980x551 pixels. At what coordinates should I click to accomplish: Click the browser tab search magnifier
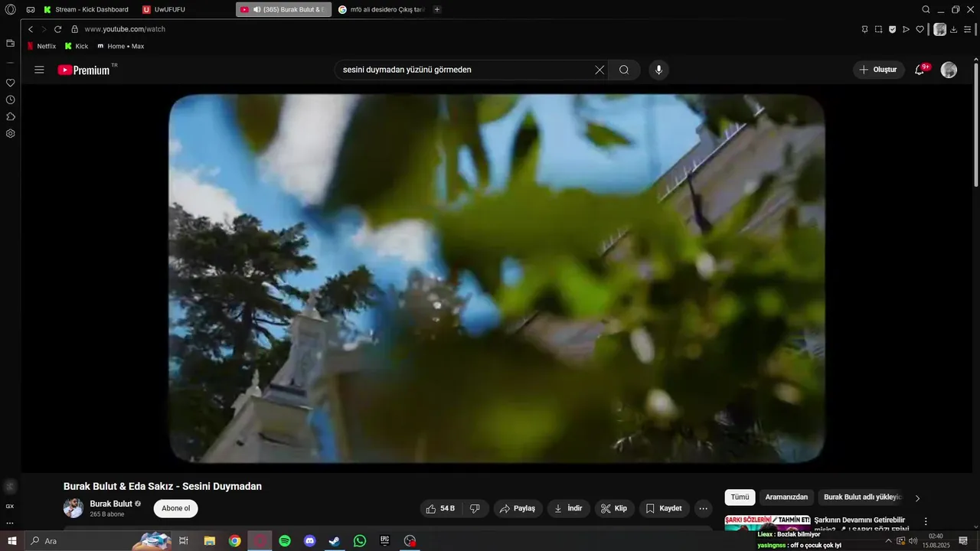point(926,9)
